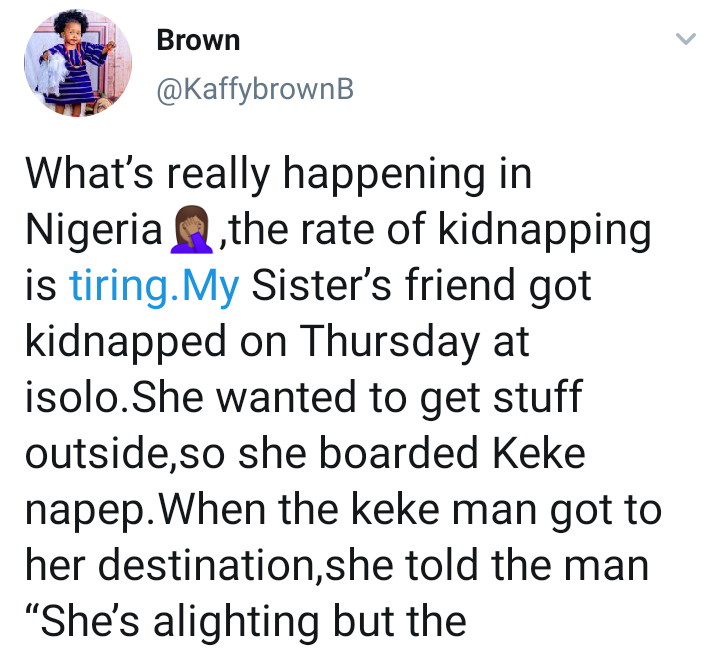Screen dimensions: 720x671
Task: Click the text "Sister's friend got"
Action: pyautogui.click(x=421, y=287)
